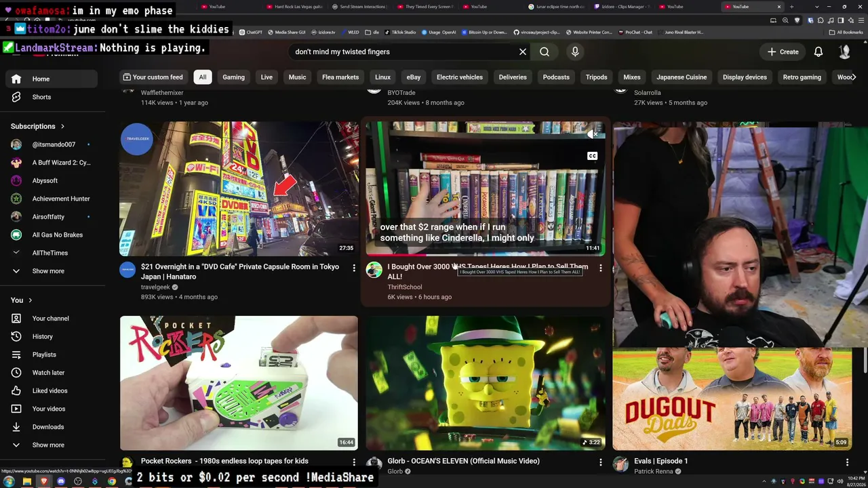Clear the search box with the X
The height and width of the screenshot is (488, 868).
[523, 52]
